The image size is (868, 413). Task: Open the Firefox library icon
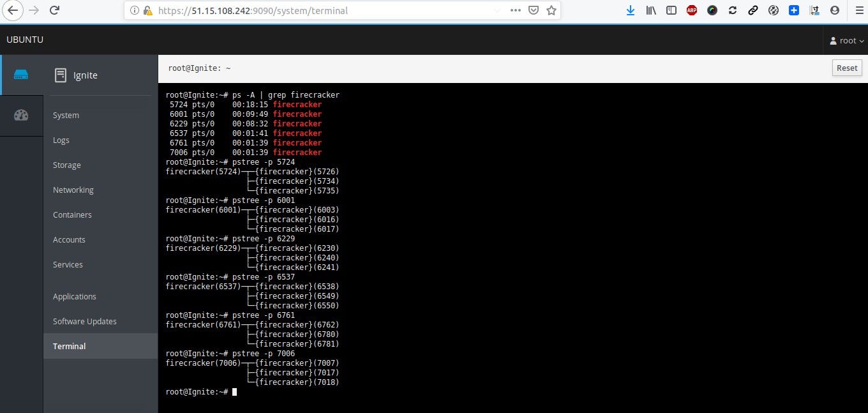651,10
